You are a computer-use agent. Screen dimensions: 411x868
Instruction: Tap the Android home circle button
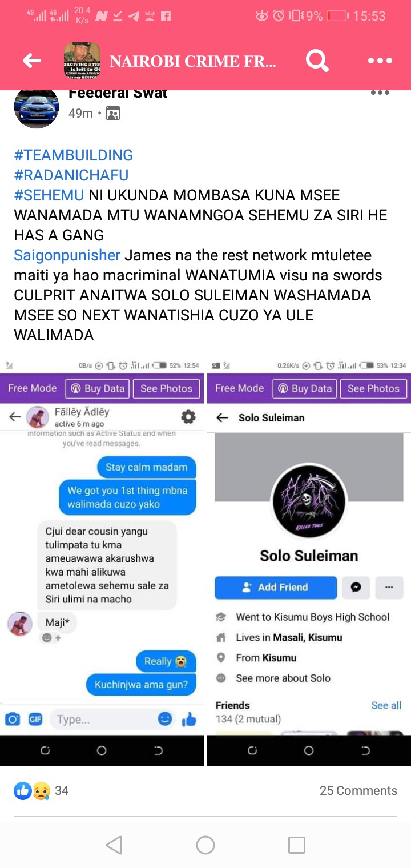205,845
